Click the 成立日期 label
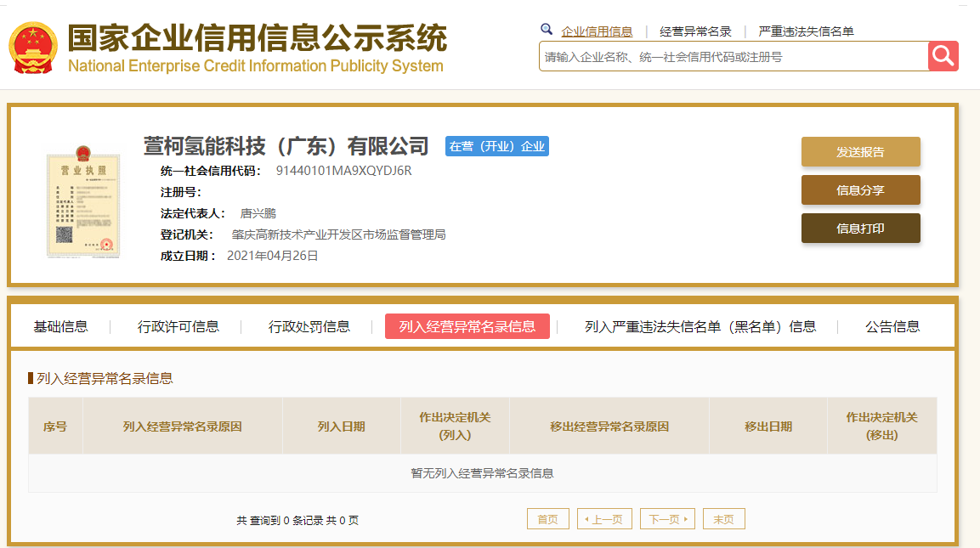Viewport: 980px width, 548px height. click(188, 257)
